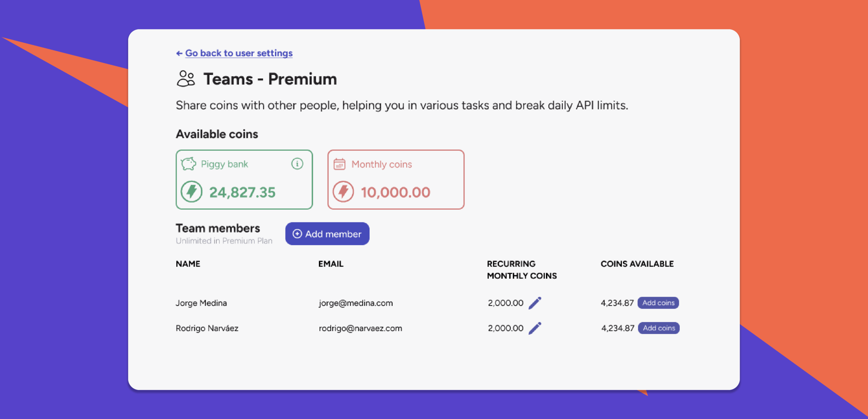
Task: Click the green lightning coin icon
Action: click(x=192, y=192)
